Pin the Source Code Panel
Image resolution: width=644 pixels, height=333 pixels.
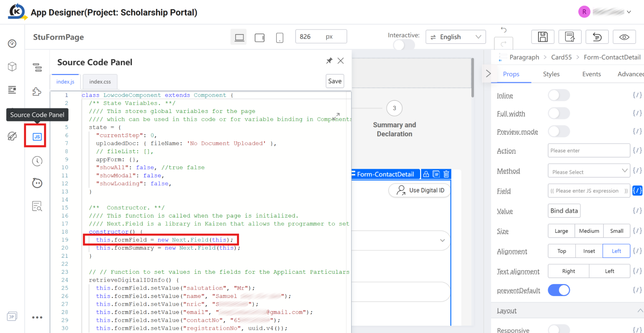(329, 60)
